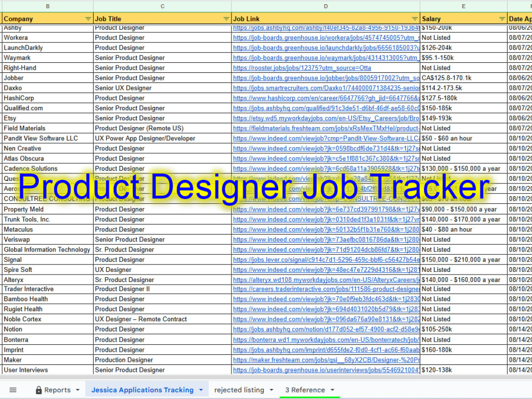The image size is (532, 399).
Task: Open the 3 Reference sheet tab
Action: (305, 390)
